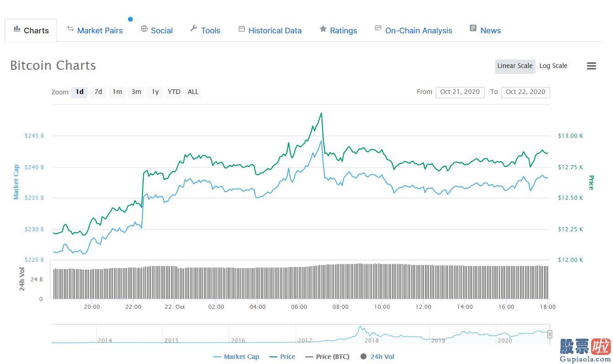The height and width of the screenshot is (364, 613).
Task: Open the Historical Data tab
Action: coord(270,31)
